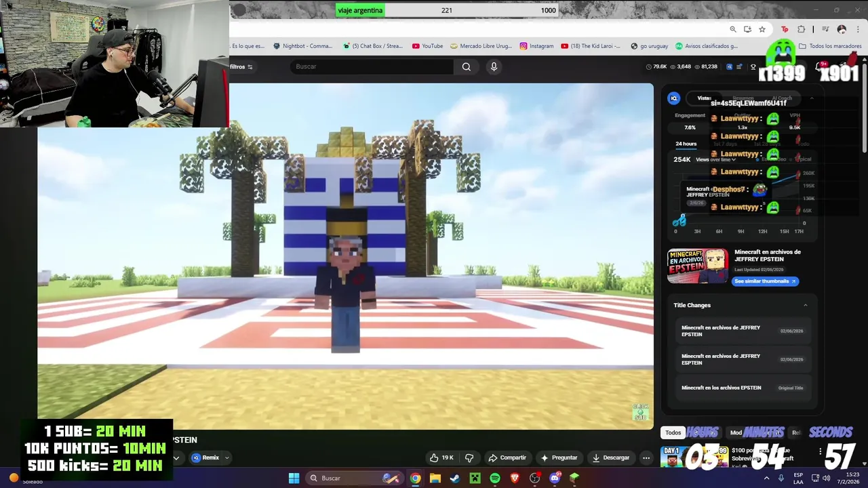
Task: Open the Minecraft creeper icon in taskbar
Action: click(x=475, y=478)
